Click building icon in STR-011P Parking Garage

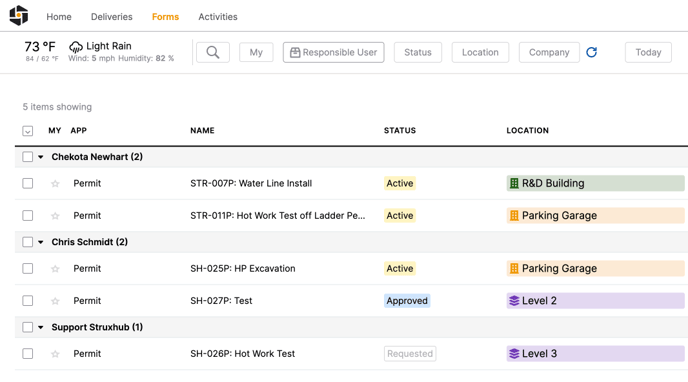point(514,215)
